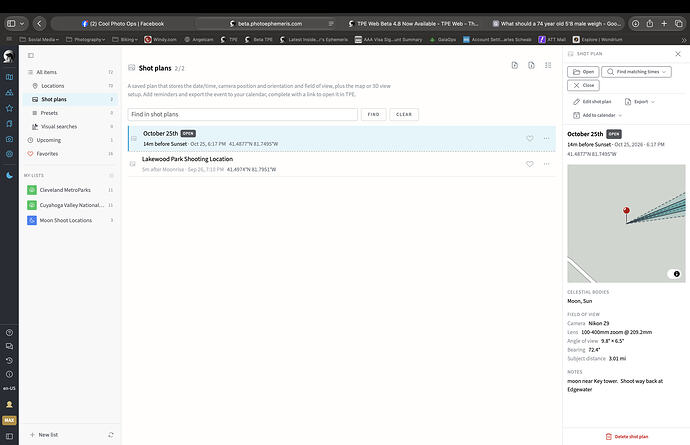Open the camera icon in dark rail
The height and width of the screenshot is (445, 690).
pos(9,139)
